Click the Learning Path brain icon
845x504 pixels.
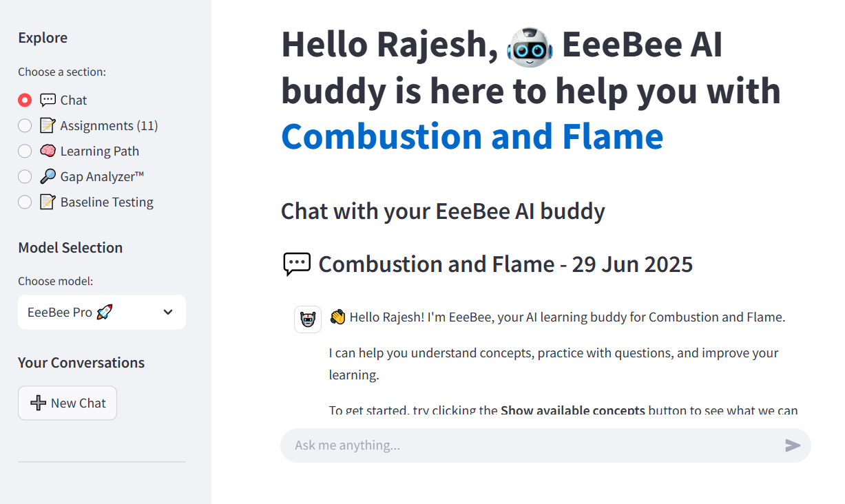[48, 151]
